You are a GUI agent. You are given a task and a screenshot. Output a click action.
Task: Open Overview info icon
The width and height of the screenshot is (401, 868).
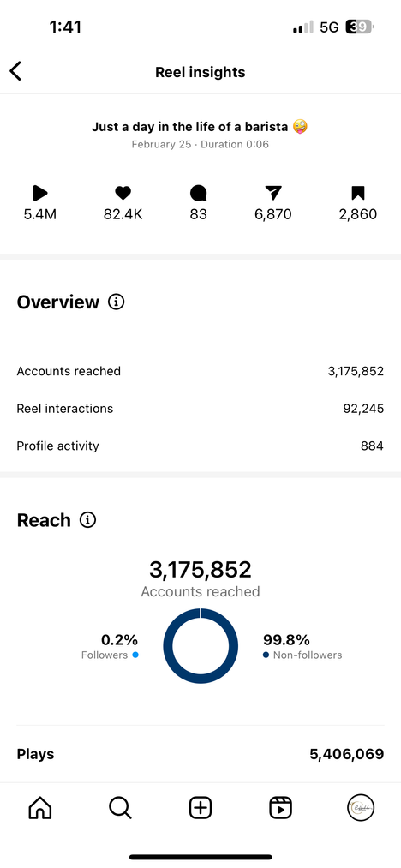116,302
